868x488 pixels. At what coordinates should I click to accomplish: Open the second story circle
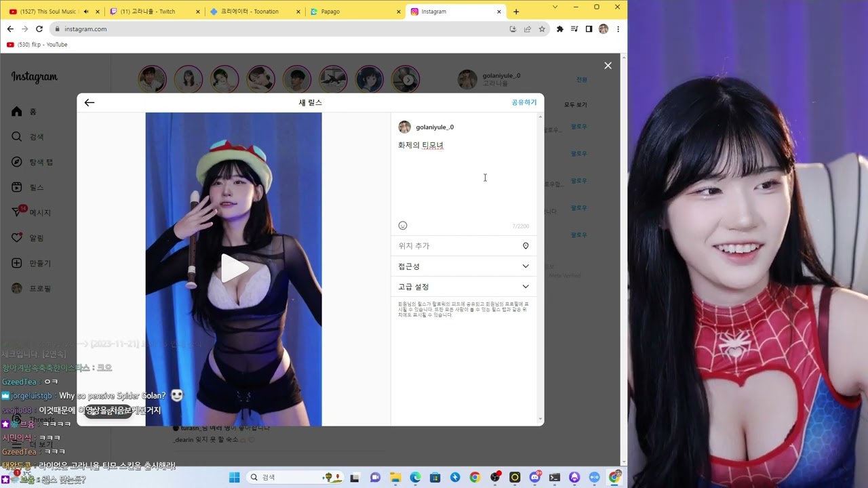(189, 79)
